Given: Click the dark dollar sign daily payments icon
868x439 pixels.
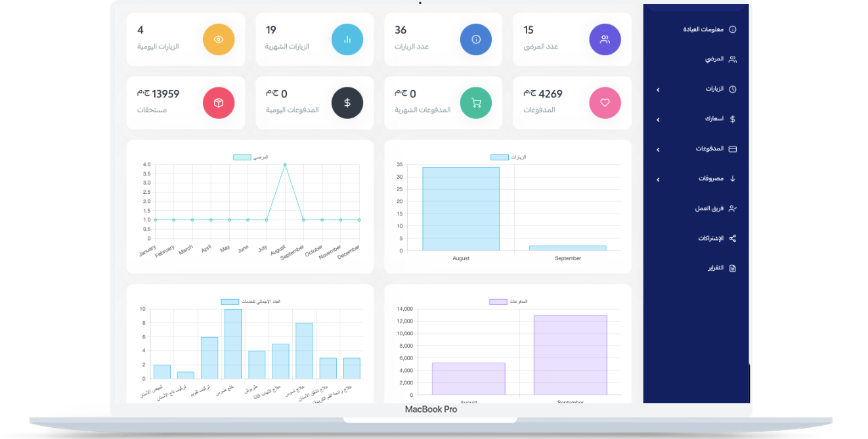Looking at the screenshot, I should point(347,103).
